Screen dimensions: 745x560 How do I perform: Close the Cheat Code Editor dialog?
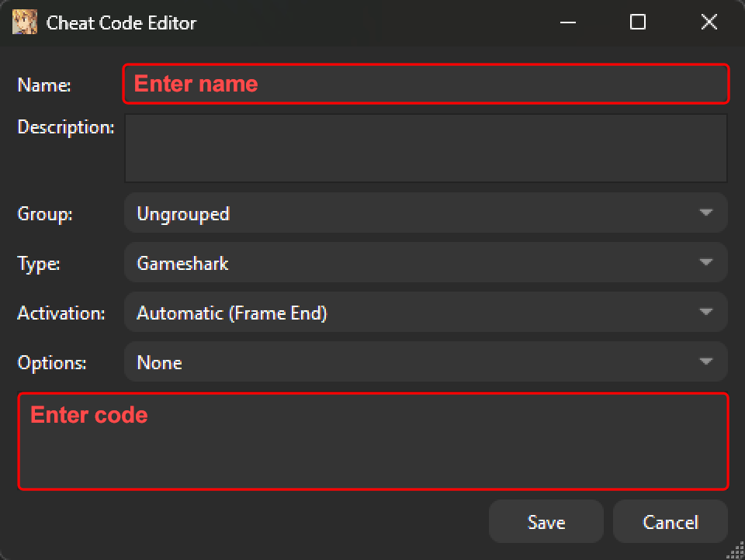[x=709, y=22]
